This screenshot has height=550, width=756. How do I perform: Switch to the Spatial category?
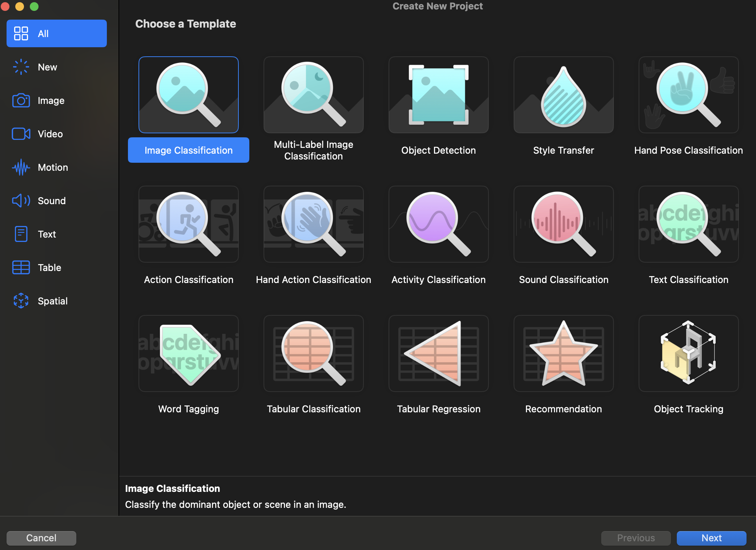point(53,301)
